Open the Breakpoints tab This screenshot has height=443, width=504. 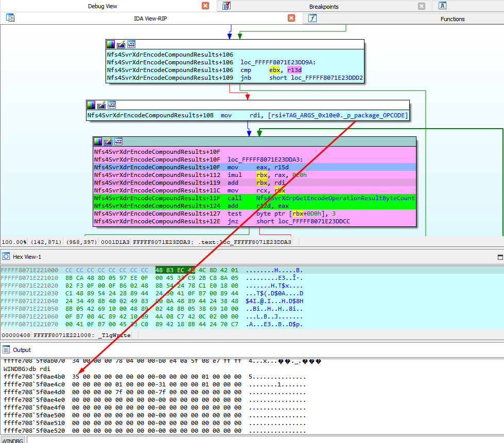click(324, 6)
